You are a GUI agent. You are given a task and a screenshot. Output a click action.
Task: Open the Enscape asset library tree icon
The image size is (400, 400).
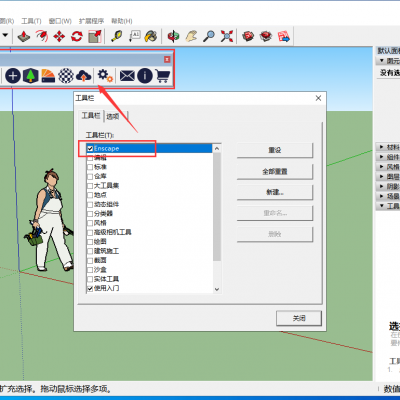[30, 76]
